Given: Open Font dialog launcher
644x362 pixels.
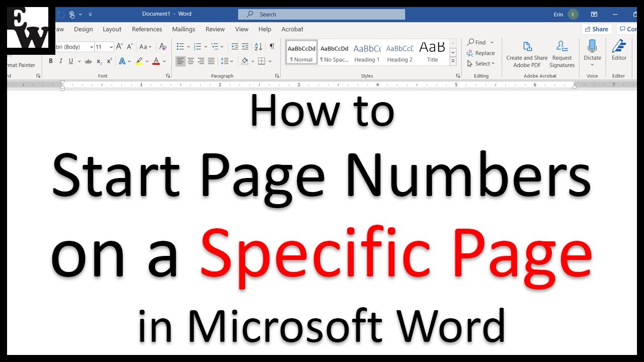Looking at the screenshot, I should point(168,76).
